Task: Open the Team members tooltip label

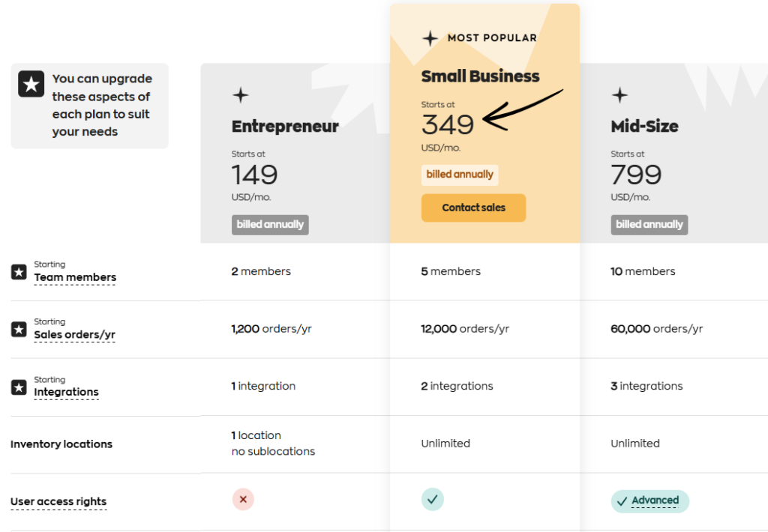Action: pos(75,277)
